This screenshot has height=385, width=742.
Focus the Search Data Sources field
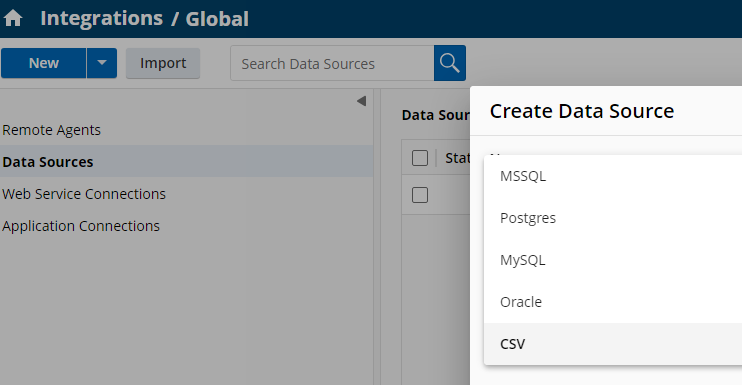pyautogui.click(x=332, y=63)
